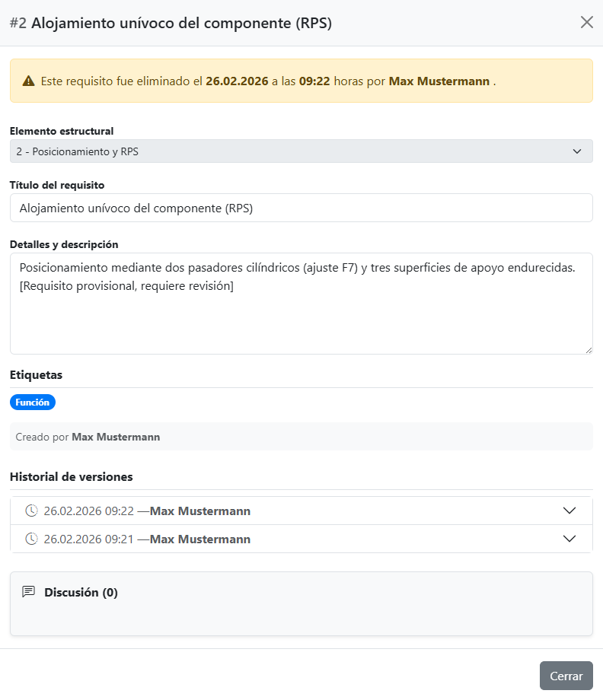Open the Elemento estructural dropdown

tap(301, 151)
